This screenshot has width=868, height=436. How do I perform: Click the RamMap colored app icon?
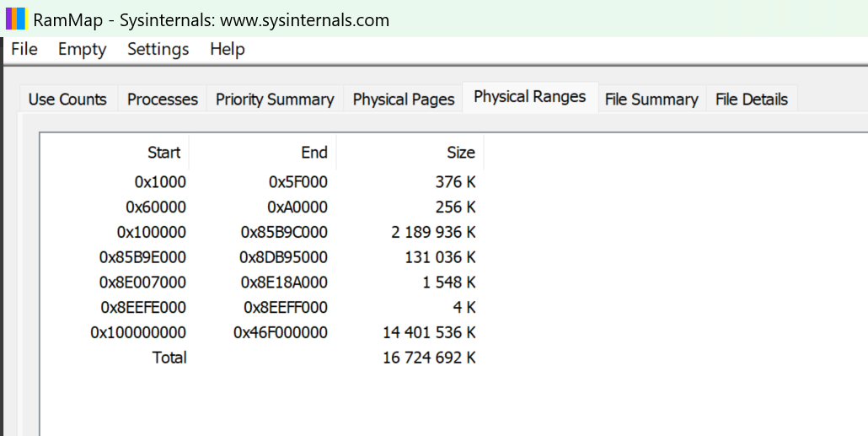coord(16,19)
